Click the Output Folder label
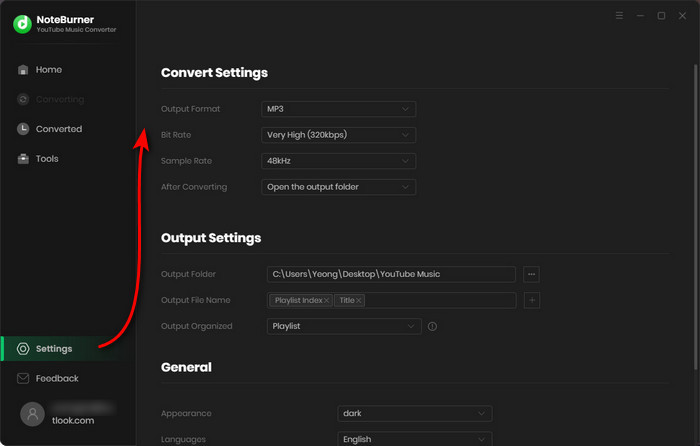Screen dimensions: 700x446 coord(188,274)
